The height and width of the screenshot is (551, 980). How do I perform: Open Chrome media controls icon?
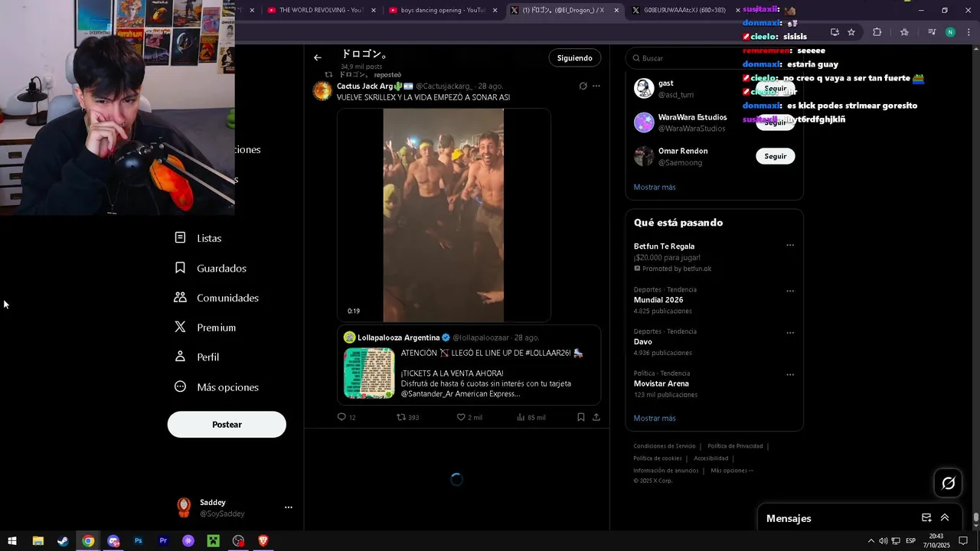pyautogui.click(x=932, y=32)
